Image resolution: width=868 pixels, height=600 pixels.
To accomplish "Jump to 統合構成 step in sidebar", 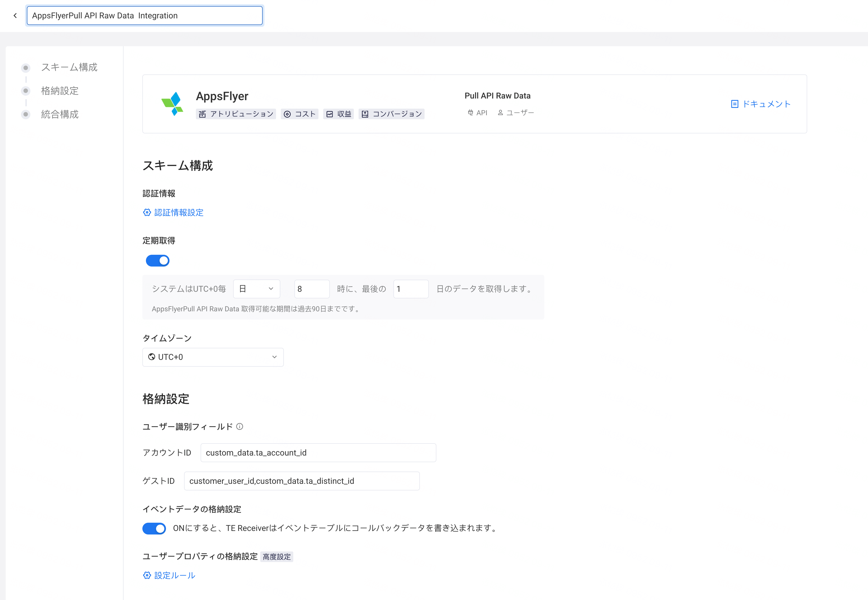I will point(60,114).
